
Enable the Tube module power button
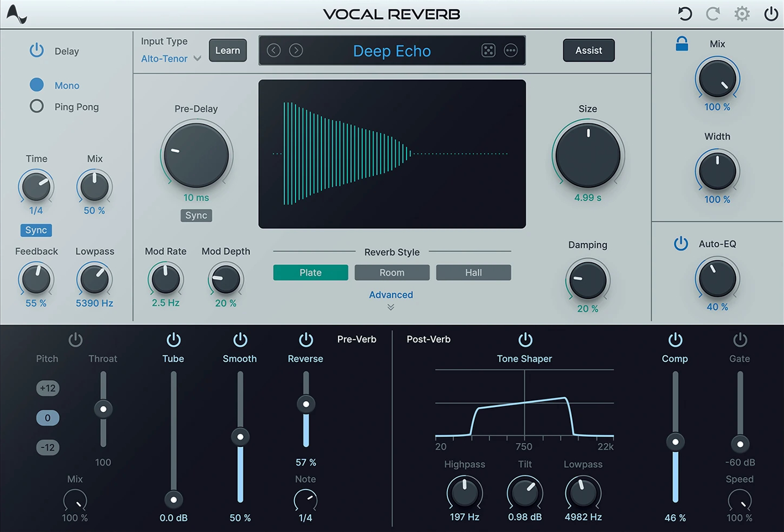coord(173,339)
